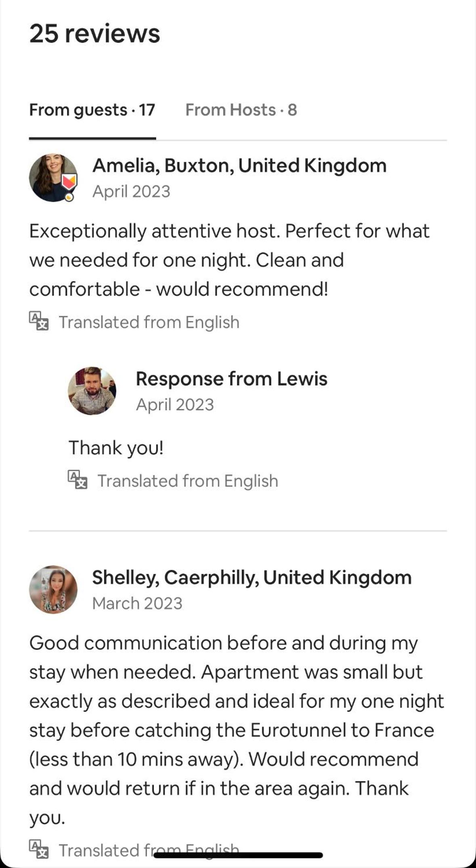476x868 pixels.
Task: Select the From guests tab
Action: coord(92,110)
